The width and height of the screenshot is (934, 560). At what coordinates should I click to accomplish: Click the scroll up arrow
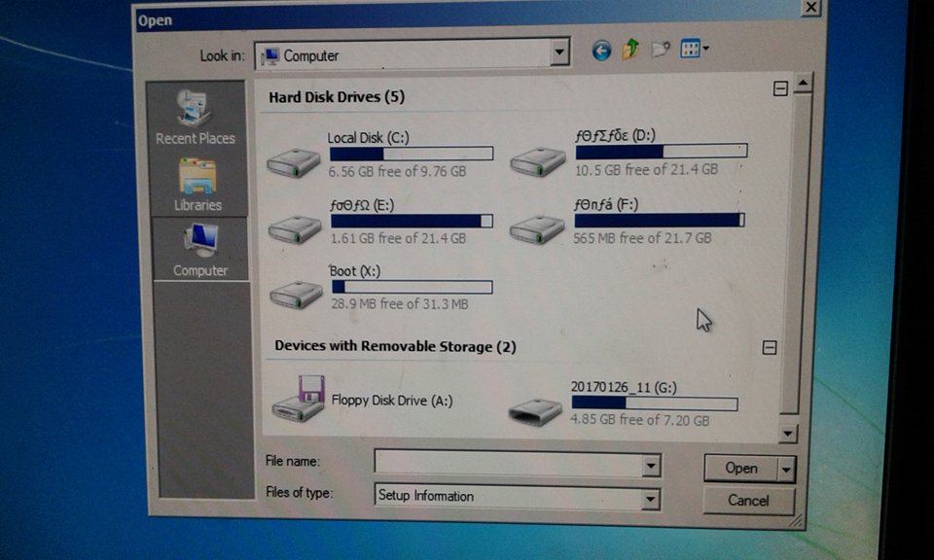pos(803,84)
